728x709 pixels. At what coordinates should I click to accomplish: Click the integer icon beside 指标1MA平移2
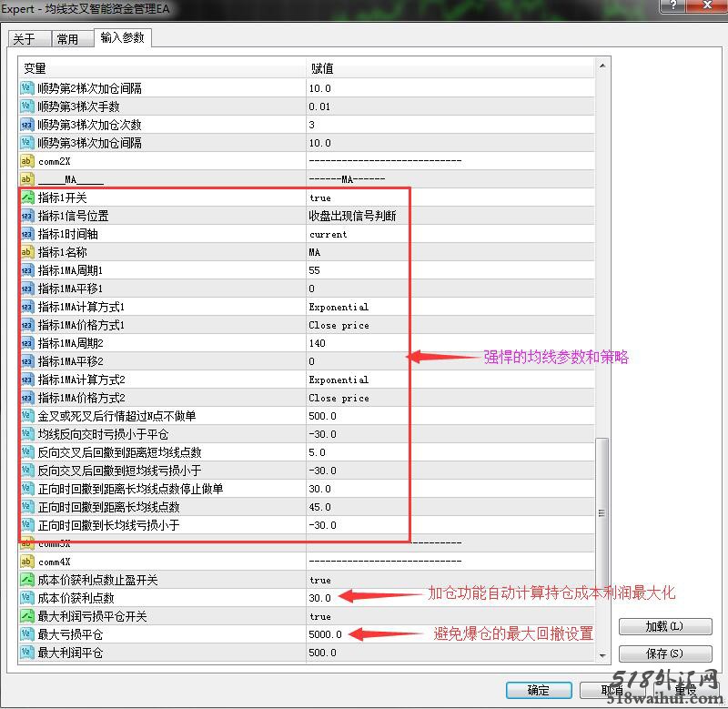(x=27, y=361)
